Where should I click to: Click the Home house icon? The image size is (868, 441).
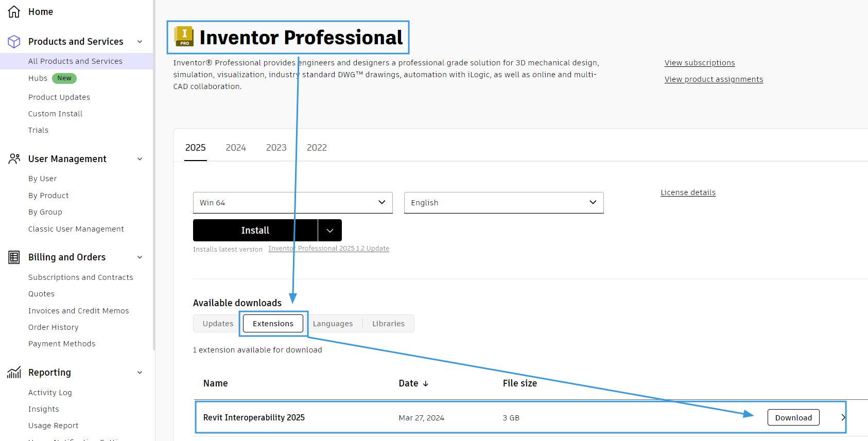coord(14,11)
